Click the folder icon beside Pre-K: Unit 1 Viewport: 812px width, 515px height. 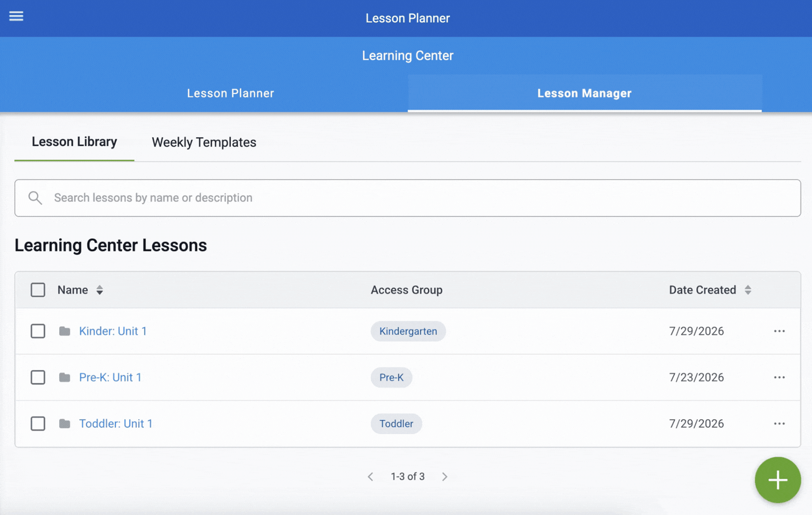pyautogui.click(x=65, y=377)
